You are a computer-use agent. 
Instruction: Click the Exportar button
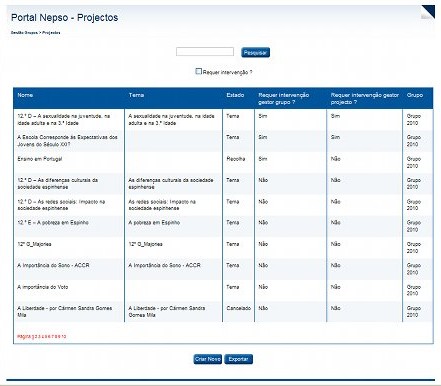point(238,359)
